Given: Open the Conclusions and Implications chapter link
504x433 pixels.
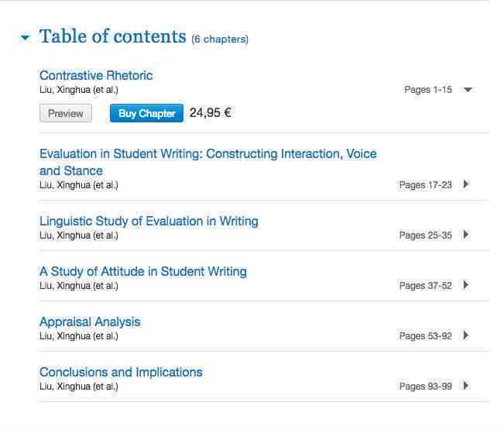Looking at the screenshot, I should pyautogui.click(x=121, y=373).
